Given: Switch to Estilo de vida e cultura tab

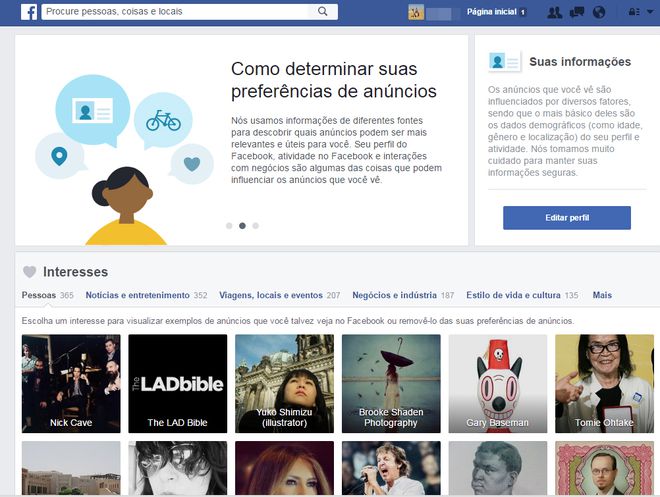Looking at the screenshot, I should [522, 295].
